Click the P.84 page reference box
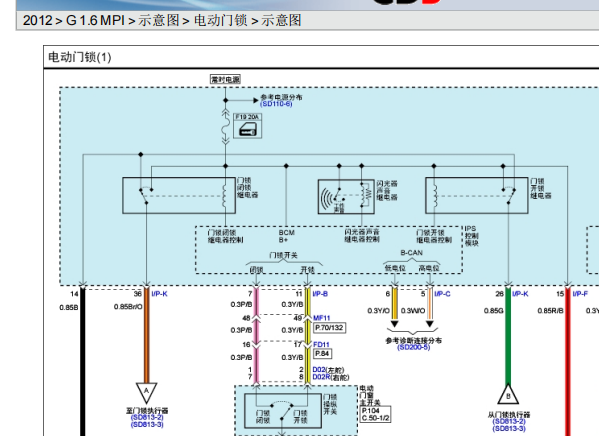The height and width of the screenshot is (436, 599). point(322,353)
